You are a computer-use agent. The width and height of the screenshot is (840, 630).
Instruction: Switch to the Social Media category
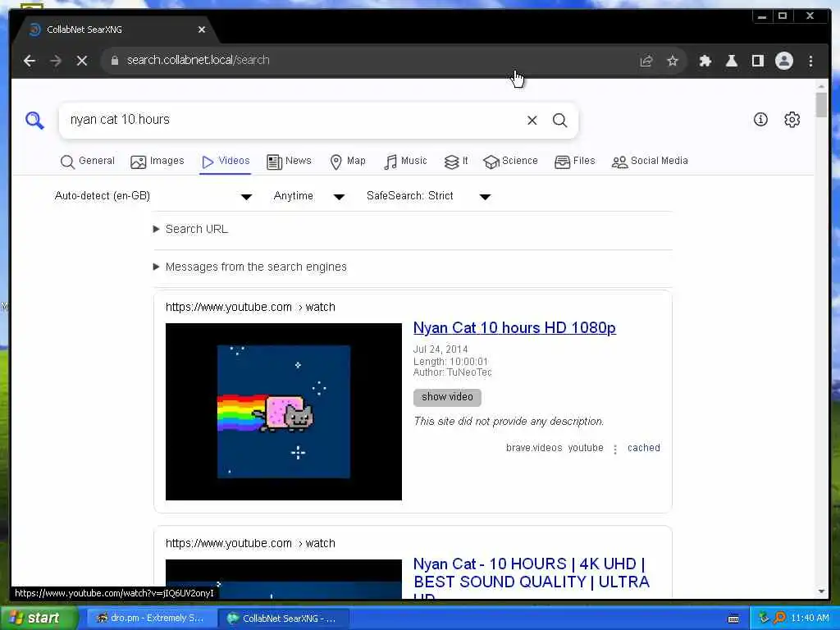click(650, 162)
